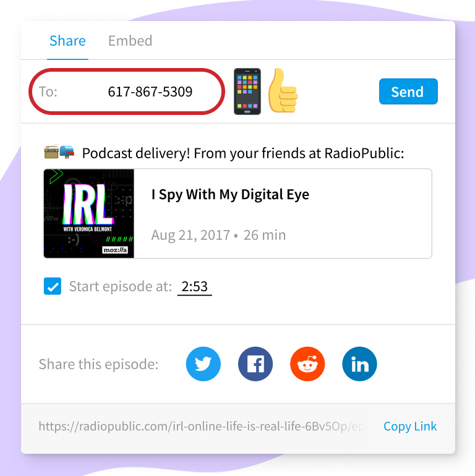Screen dimensions: 475x476
Task: Click the mailbox emoji beside the radio
Action: pyautogui.click(x=67, y=152)
